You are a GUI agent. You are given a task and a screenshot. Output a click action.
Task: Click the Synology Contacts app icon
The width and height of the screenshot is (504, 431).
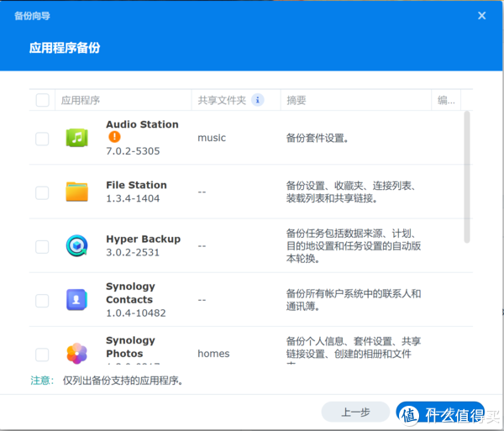(76, 300)
